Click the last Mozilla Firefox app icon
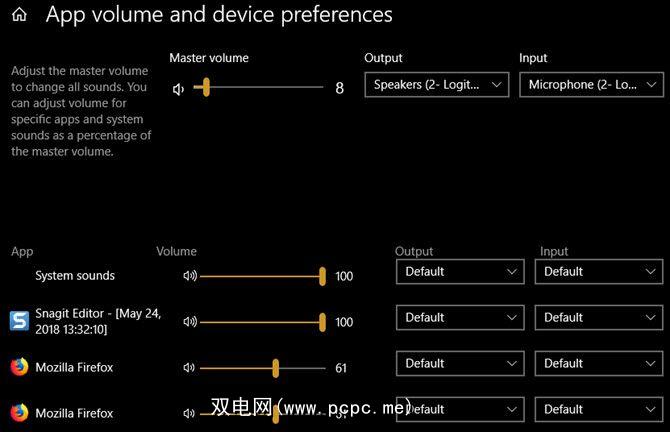670x432 pixels. click(19, 412)
